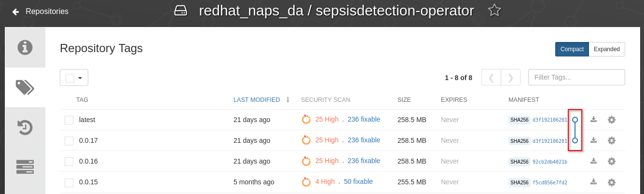Star the sepsisdetection-operator repository
644x194 pixels.
tap(494, 11)
